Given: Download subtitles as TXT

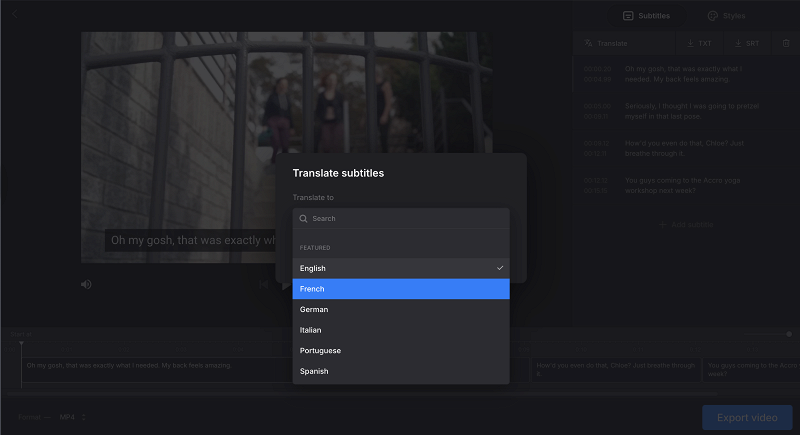Looking at the screenshot, I should [699, 43].
